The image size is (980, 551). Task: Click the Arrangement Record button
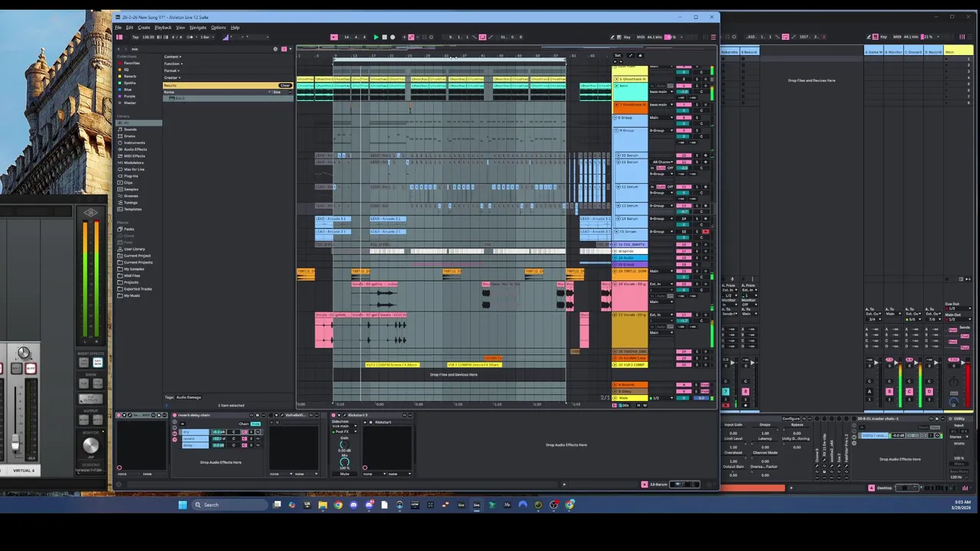[x=393, y=37]
